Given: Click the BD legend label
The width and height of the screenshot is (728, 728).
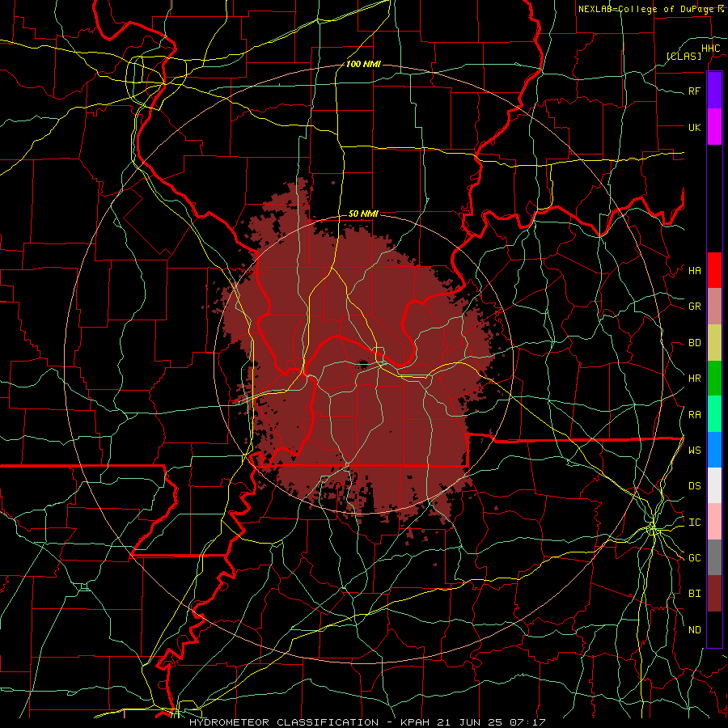Looking at the screenshot, I should point(694,343).
